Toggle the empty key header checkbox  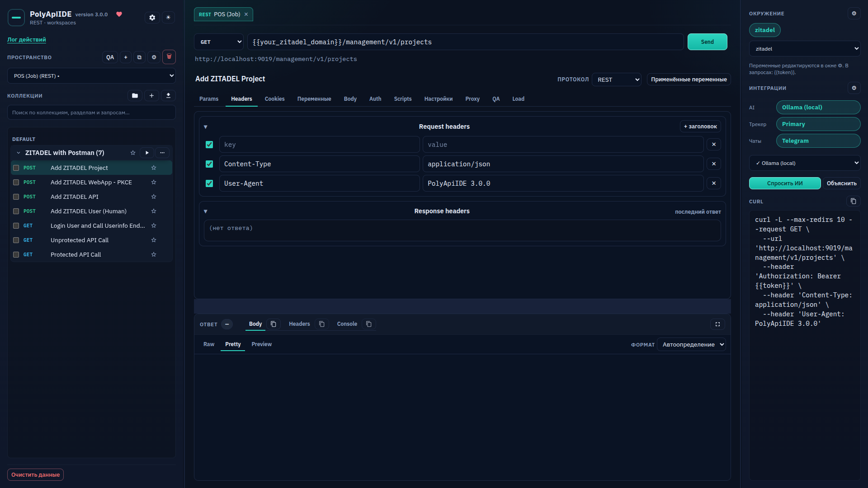pos(209,145)
